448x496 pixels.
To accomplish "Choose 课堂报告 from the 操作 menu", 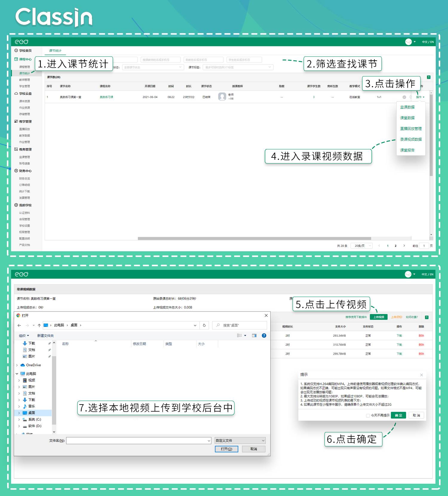I will point(407,150).
